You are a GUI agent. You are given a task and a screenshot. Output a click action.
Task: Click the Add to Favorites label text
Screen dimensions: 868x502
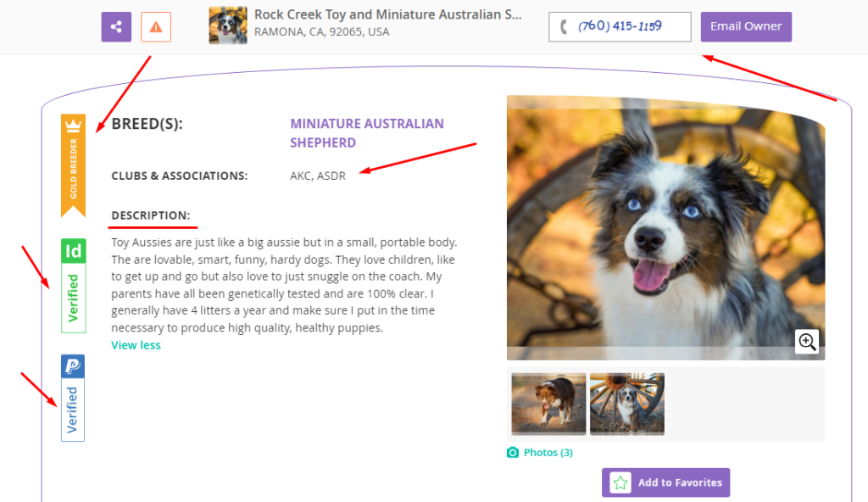coord(680,482)
